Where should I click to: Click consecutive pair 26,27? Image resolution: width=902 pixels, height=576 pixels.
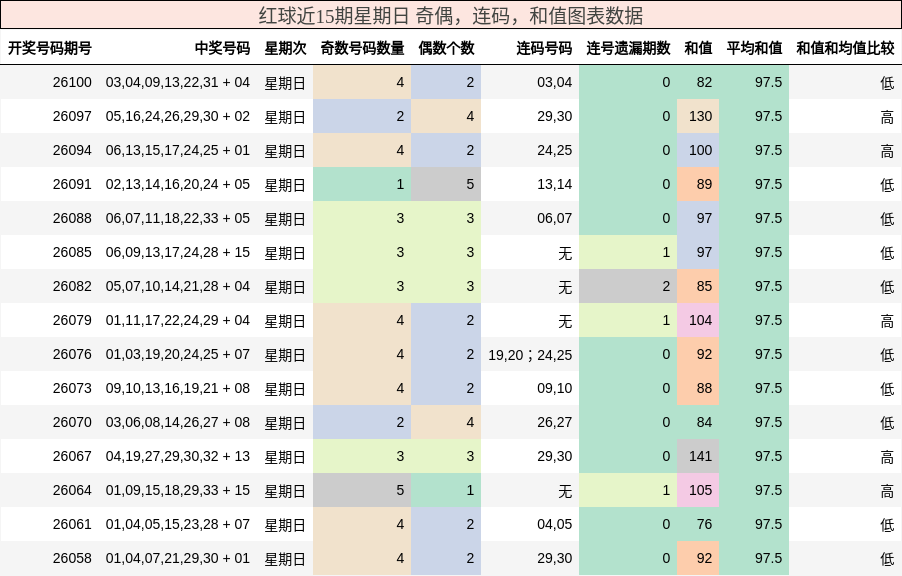pos(555,422)
